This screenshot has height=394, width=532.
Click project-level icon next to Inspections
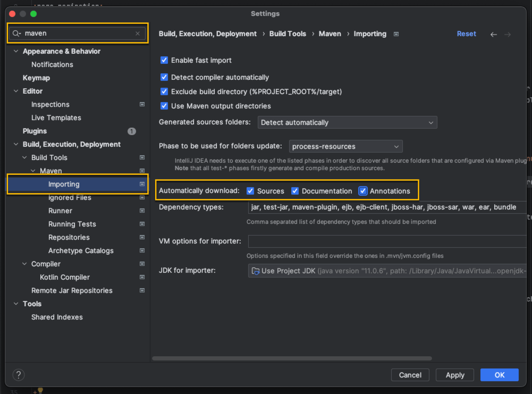pyautogui.click(x=142, y=104)
